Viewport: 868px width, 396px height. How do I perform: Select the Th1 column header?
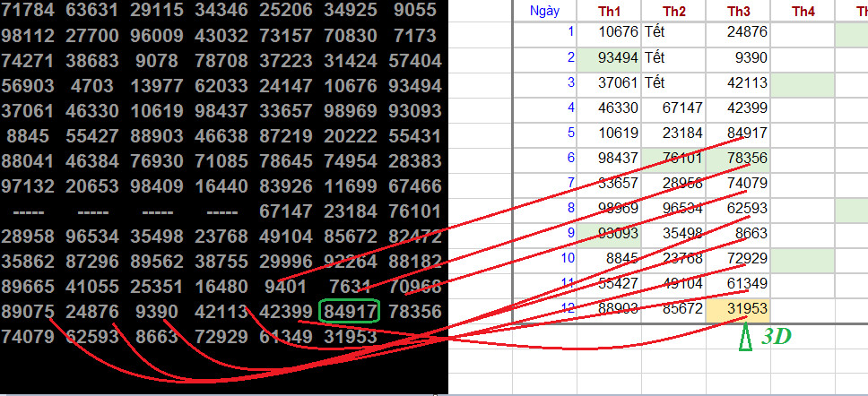point(609,11)
